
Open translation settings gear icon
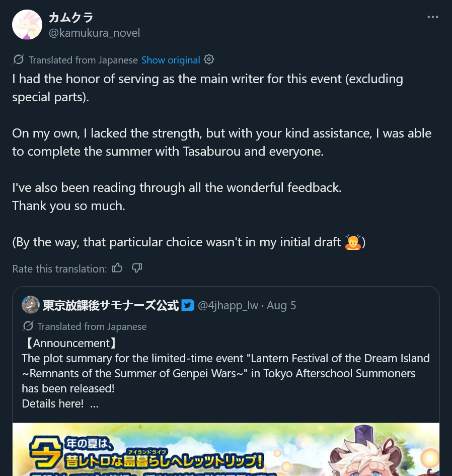209,59
